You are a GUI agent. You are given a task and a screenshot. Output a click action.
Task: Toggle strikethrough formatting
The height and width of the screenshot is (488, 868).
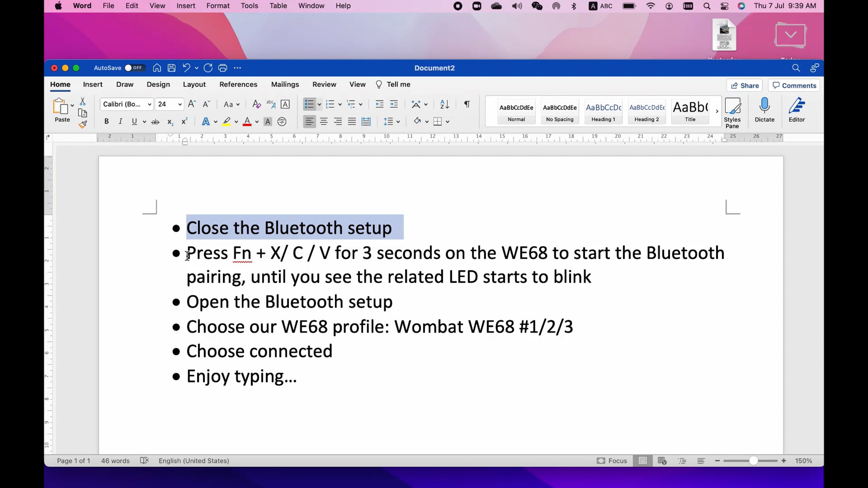click(x=155, y=122)
